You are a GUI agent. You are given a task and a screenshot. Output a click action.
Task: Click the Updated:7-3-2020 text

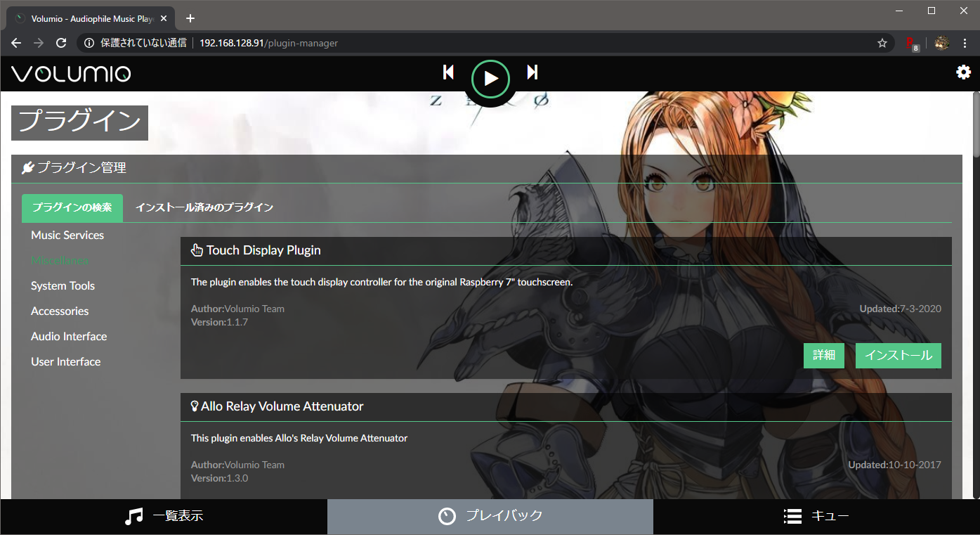point(901,309)
